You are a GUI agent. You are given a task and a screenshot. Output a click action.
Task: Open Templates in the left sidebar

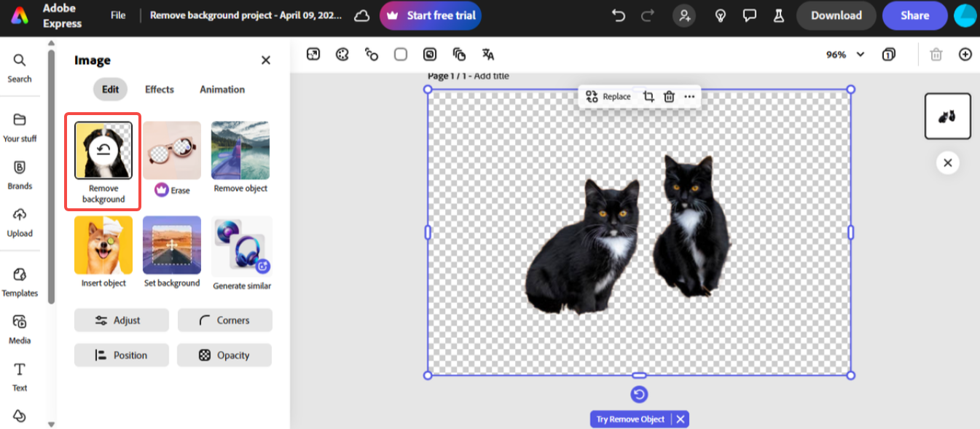20,282
